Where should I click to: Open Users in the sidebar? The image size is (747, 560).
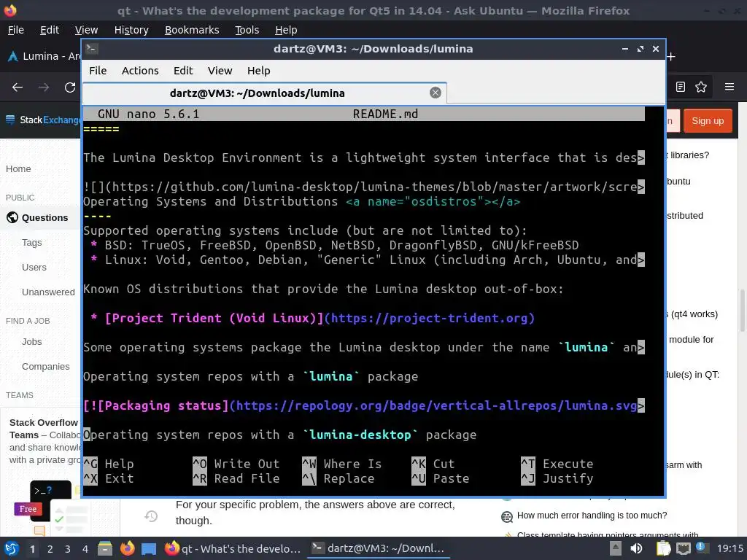34,267
